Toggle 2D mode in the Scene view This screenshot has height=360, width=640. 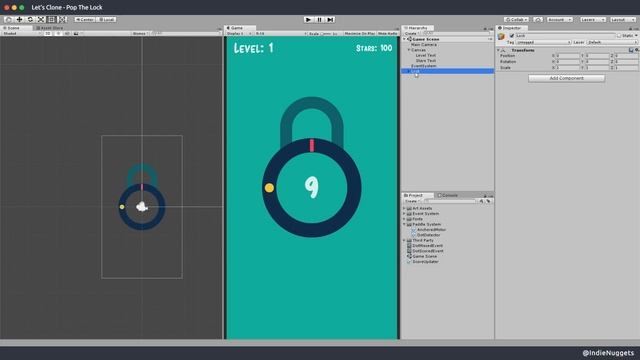(x=48, y=33)
